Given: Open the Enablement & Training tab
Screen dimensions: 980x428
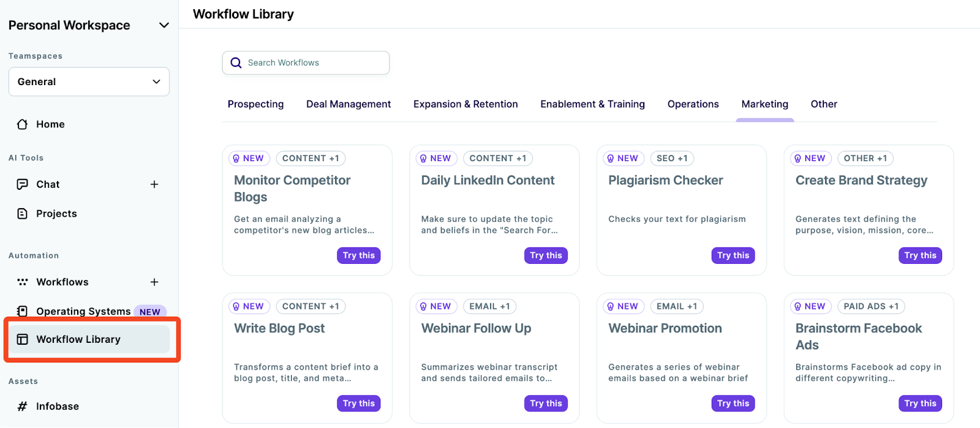Looking at the screenshot, I should pyautogui.click(x=592, y=104).
